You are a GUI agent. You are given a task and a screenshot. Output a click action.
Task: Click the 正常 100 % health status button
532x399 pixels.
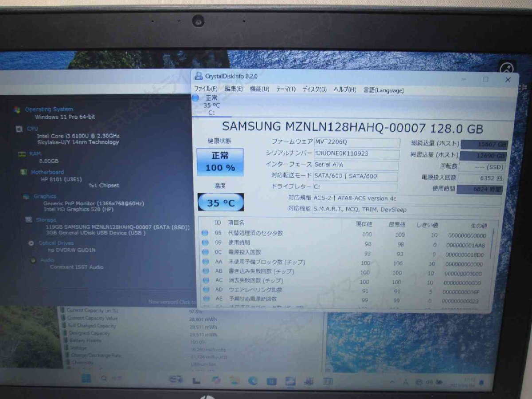(x=220, y=162)
